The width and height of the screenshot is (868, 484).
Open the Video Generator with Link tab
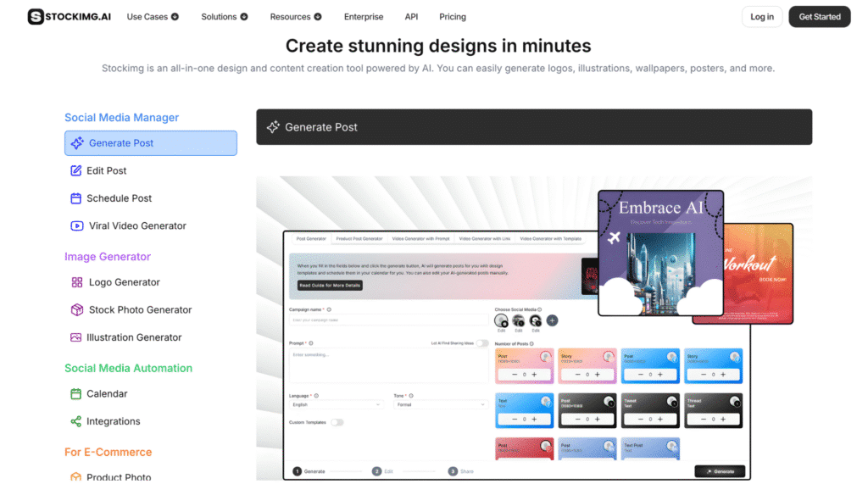point(484,239)
